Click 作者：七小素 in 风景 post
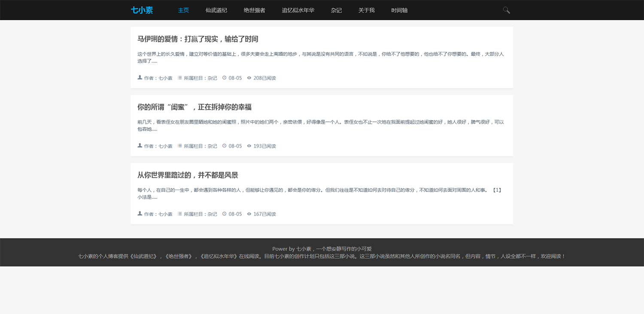This screenshot has width=644, height=314. [x=158, y=214]
